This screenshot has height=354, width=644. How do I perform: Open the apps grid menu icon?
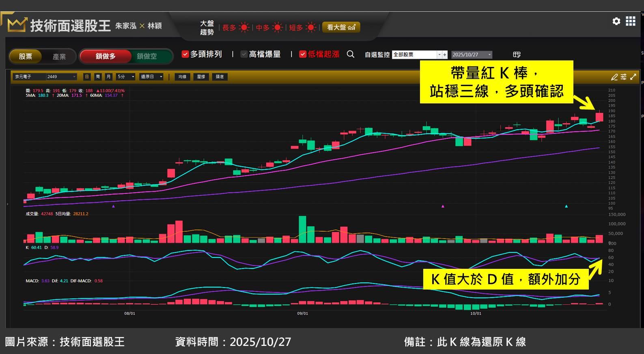(x=630, y=21)
